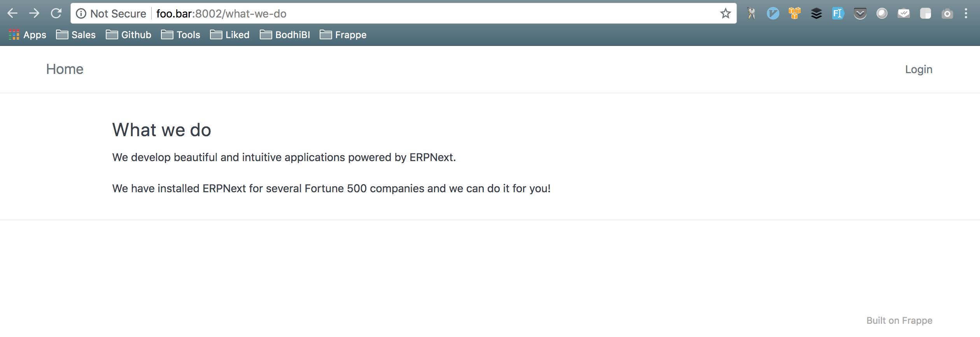Viewport: 980px width, 337px height.
Task: Show site info for Not Secure
Action: point(111,14)
